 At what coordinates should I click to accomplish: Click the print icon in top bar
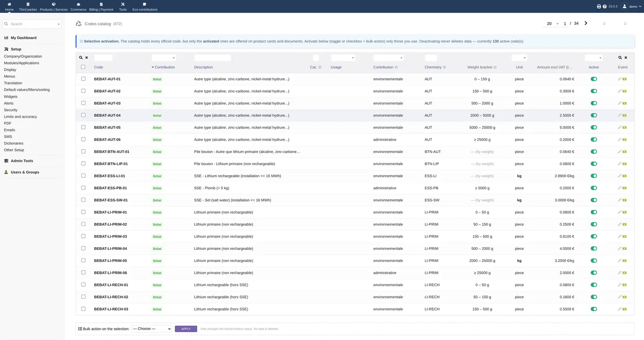coord(599,6)
